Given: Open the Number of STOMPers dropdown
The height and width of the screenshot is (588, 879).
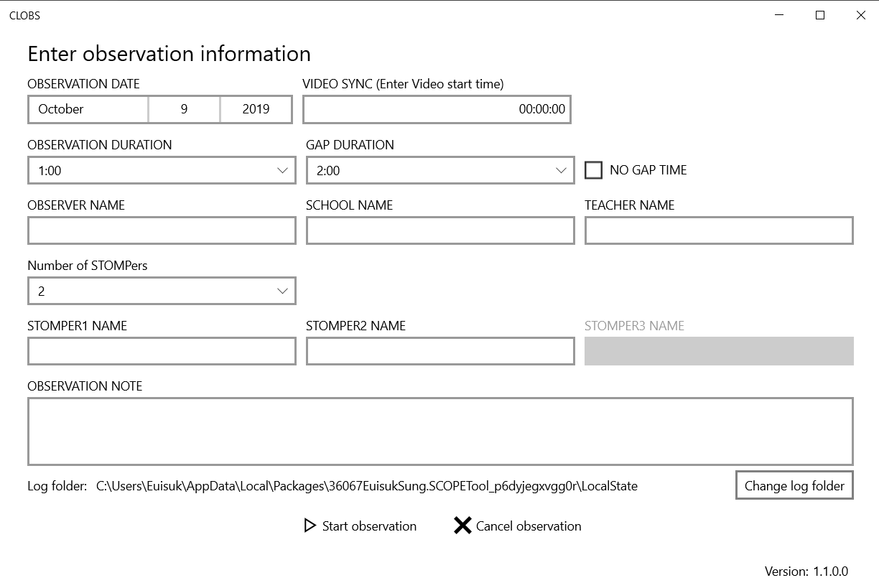Looking at the screenshot, I should coord(162,291).
